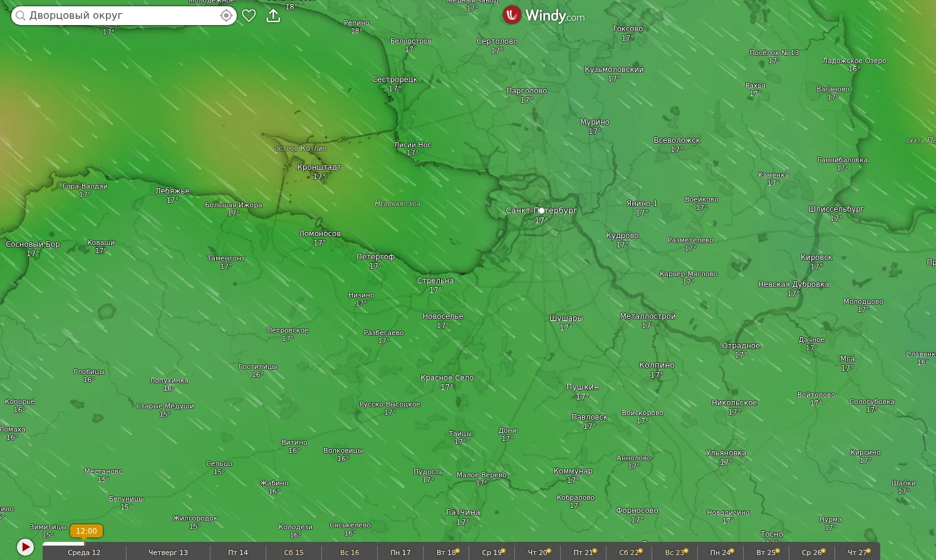Click the Колпино city label
The image size is (936, 560).
(x=657, y=365)
